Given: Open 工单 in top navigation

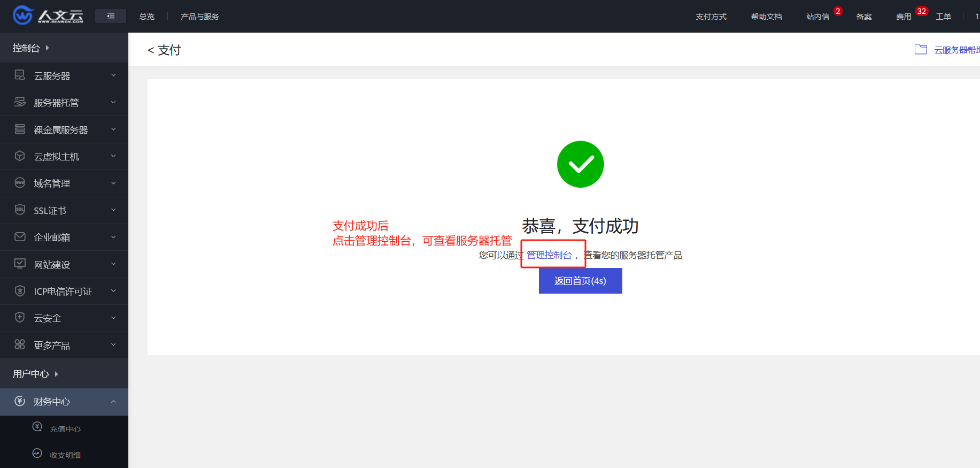Looking at the screenshot, I should pos(943,17).
